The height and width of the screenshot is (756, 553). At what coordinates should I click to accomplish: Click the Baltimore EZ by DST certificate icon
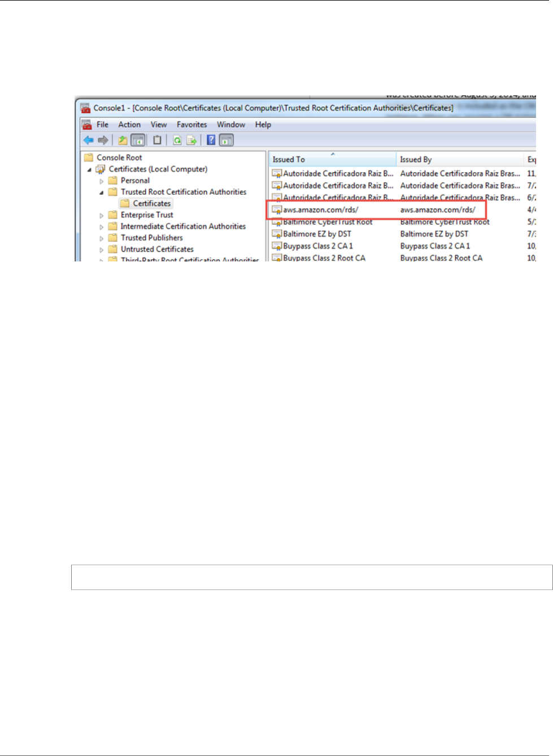click(x=277, y=234)
